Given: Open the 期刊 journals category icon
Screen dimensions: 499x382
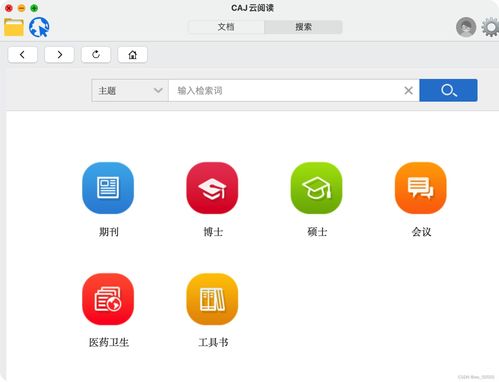Looking at the screenshot, I should [108, 188].
